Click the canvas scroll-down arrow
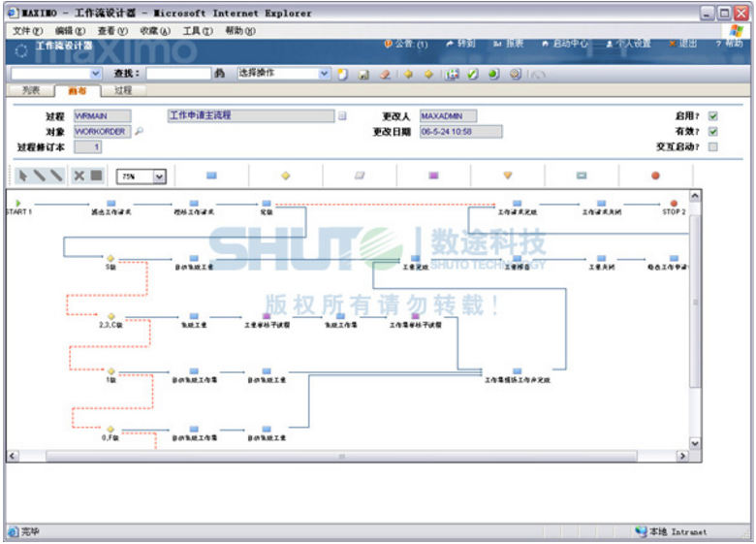 coord(695,443)
